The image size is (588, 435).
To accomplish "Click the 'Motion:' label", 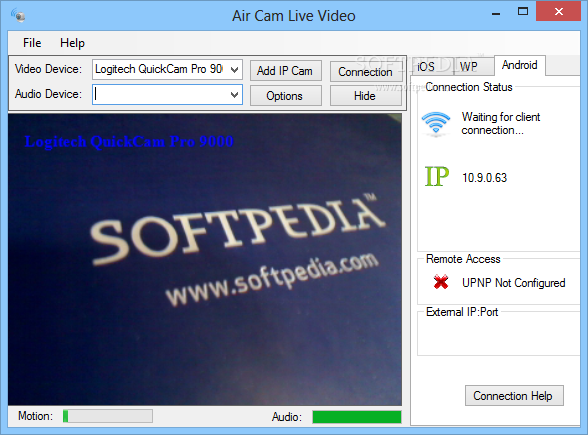I will coord(35,416).
